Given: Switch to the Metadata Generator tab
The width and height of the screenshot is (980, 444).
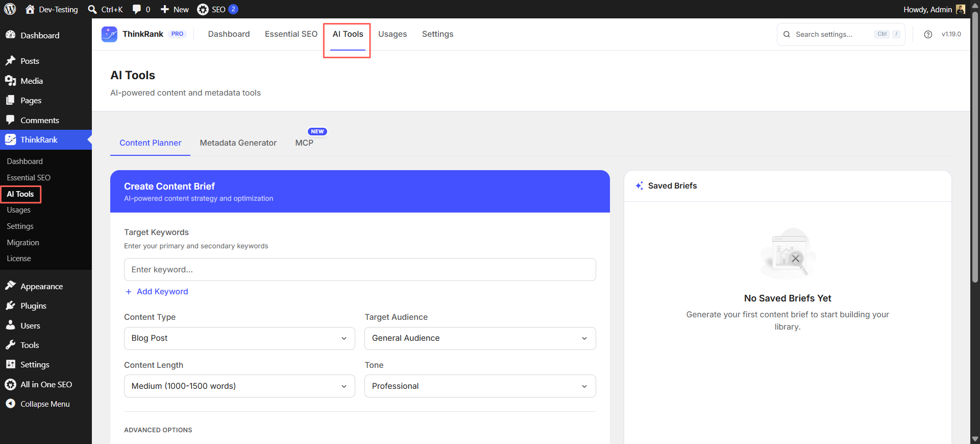Looking at the screenshot, I should click(238, 143).
